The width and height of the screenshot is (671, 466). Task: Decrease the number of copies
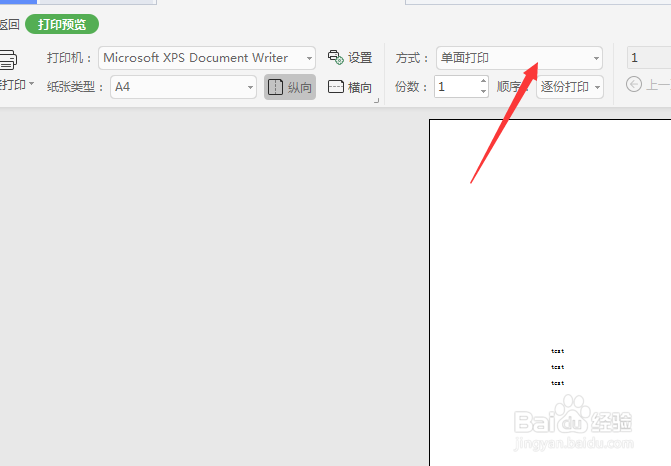484,92
